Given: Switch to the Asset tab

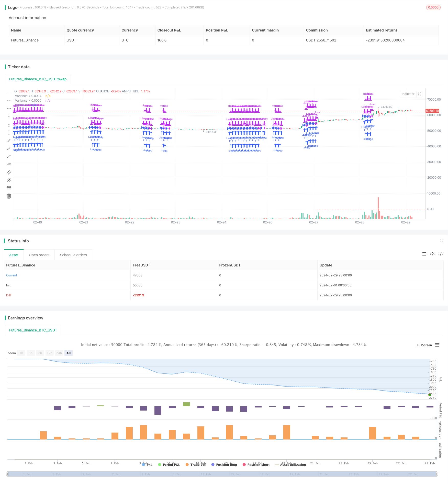Looking at the screenshot, I should (x=14, y=255).
